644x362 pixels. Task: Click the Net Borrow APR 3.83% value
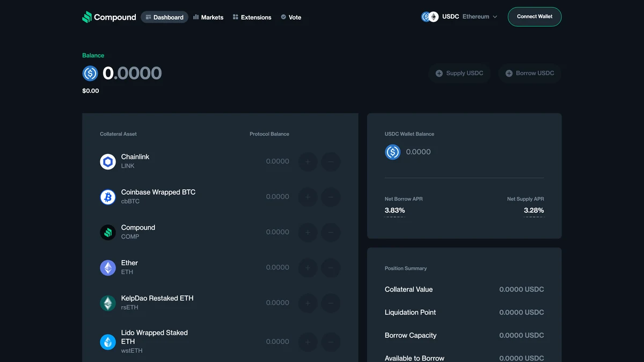[x=395, y=210]
